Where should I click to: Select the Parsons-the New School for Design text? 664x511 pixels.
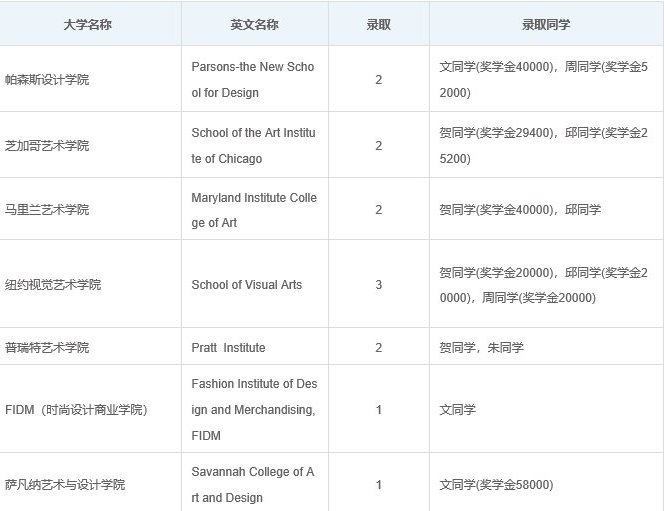(x=252, y=79)
